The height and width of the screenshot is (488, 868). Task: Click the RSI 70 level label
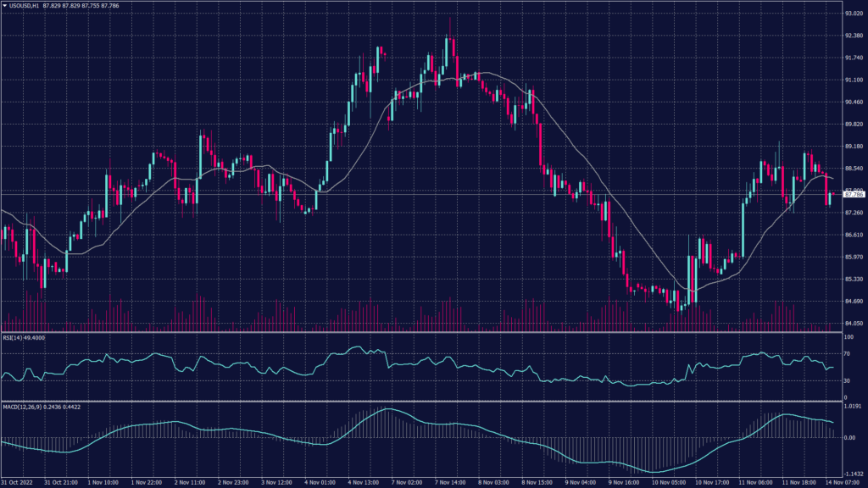[844, 353]
